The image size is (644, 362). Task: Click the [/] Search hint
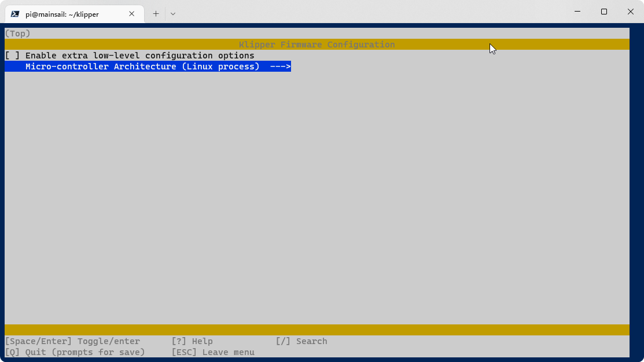click(301, 341)
